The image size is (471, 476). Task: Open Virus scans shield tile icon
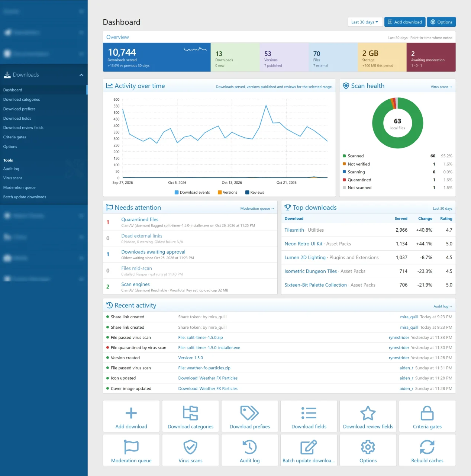click(x=190, y=447)
